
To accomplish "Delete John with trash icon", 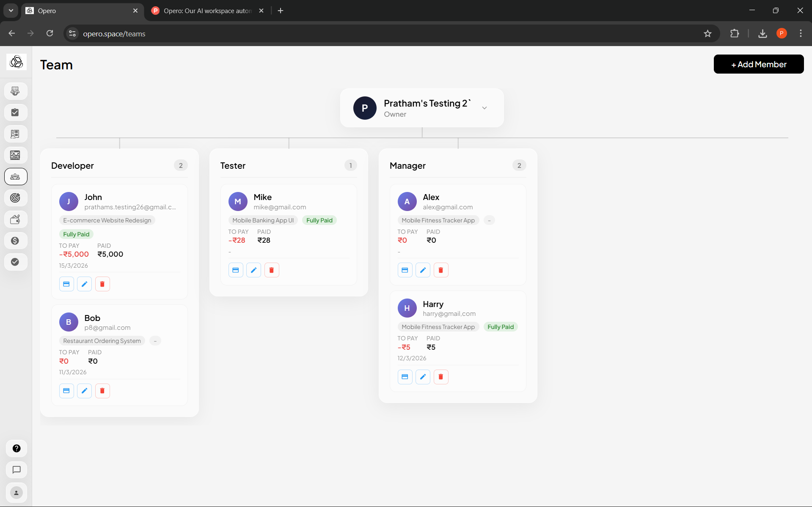I will 102,284.
